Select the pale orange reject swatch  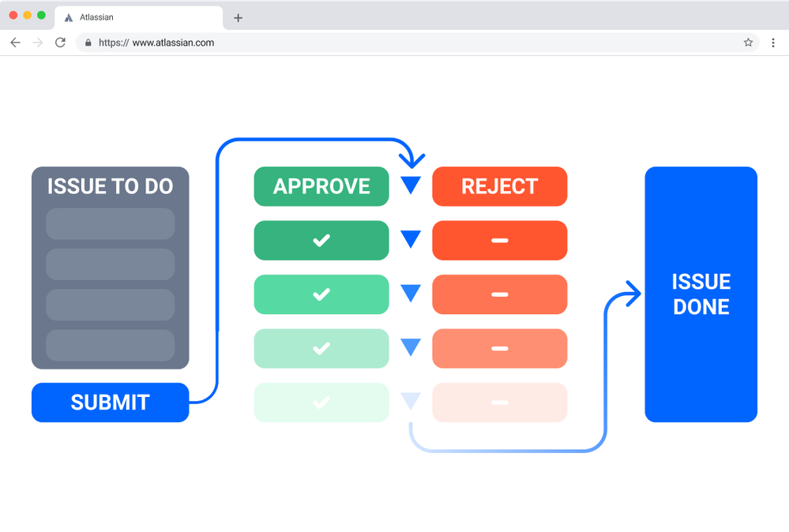(x=499, y=348)
